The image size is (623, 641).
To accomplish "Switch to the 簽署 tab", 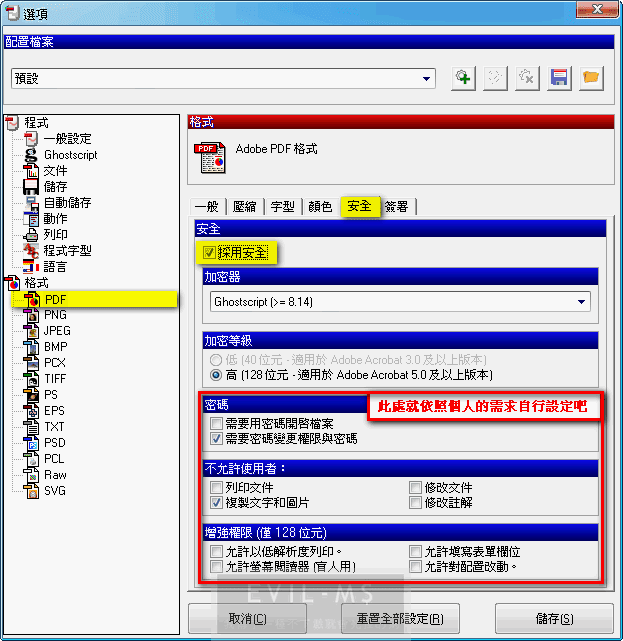I will [397, 206].
